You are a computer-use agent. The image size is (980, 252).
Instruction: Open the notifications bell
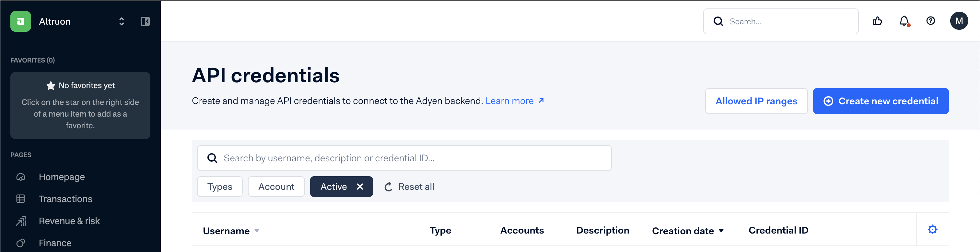pos(904,21)
